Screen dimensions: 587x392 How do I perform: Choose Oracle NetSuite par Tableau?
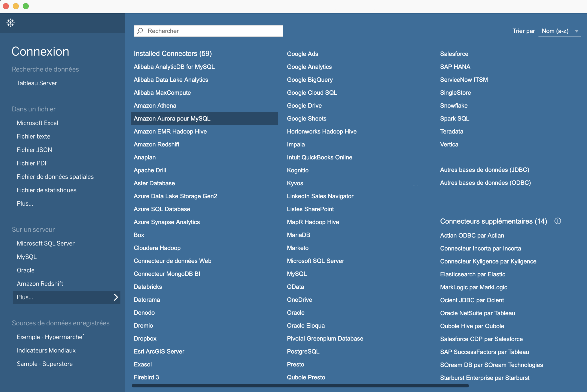pos(478,313)
